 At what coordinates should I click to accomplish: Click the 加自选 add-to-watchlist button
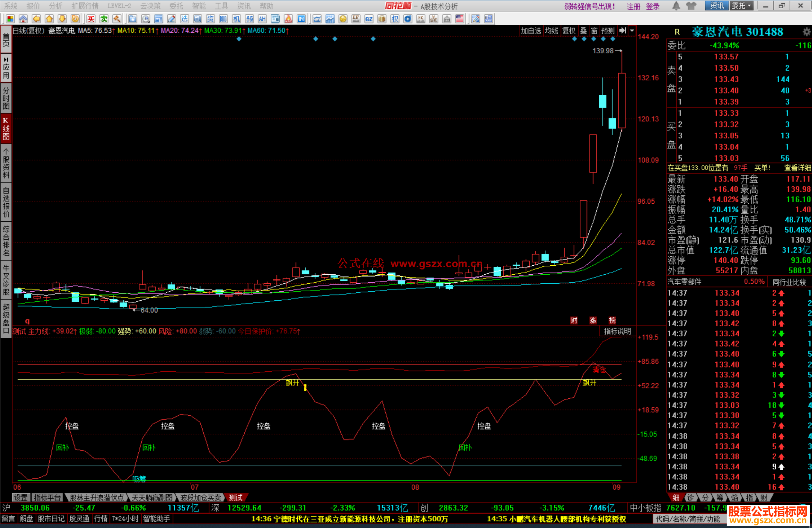point(531,31)
